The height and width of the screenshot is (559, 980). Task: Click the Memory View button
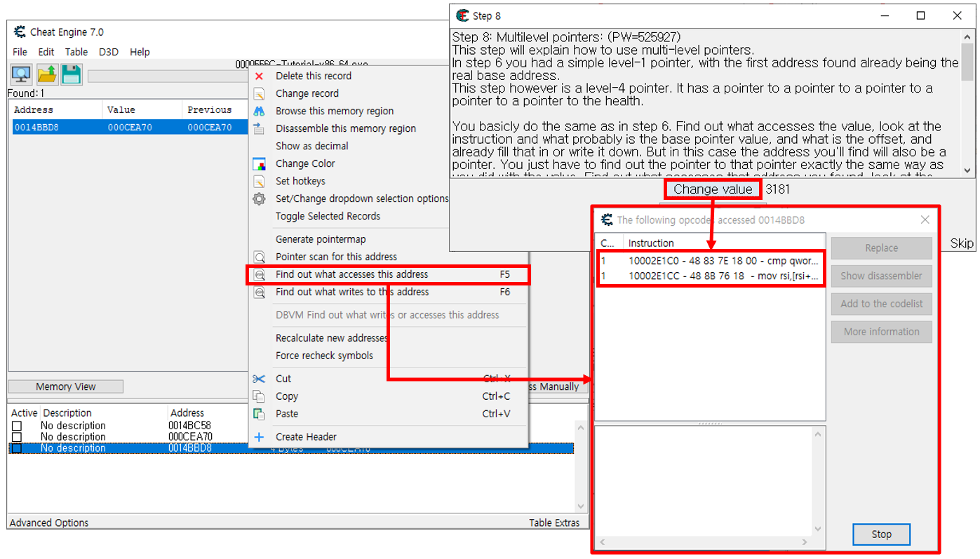66,386
